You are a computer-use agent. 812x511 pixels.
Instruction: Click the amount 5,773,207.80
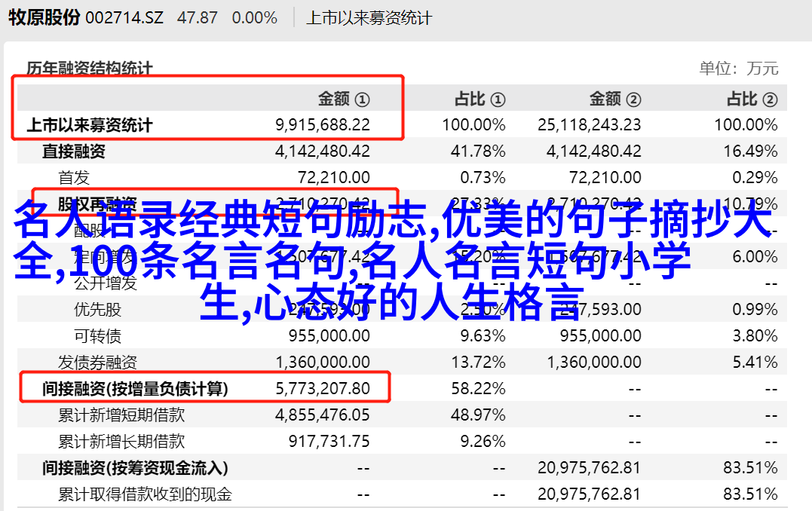pos(323,389)
